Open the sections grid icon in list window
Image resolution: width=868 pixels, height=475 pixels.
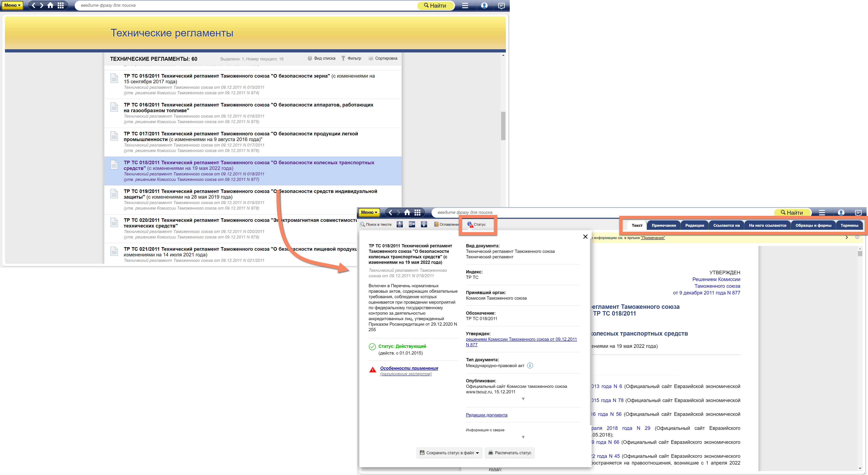click(x=61, y=5)
